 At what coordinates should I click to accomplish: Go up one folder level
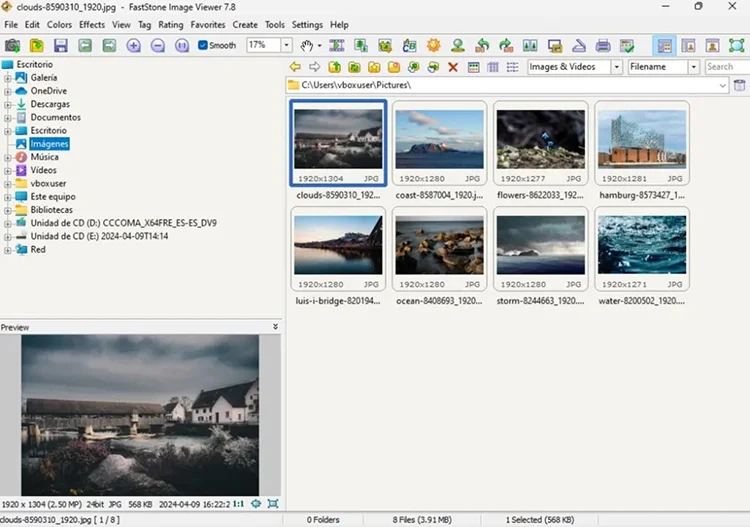334,67
